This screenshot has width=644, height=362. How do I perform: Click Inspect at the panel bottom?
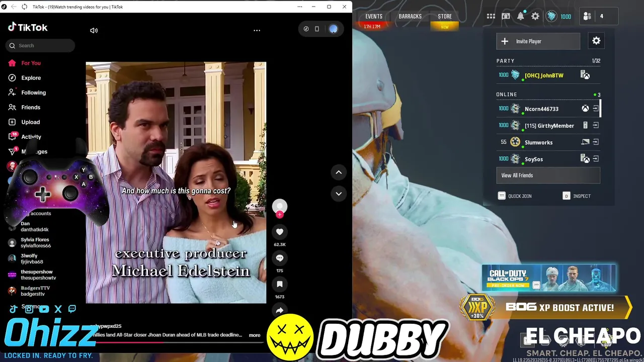point(577,196)
